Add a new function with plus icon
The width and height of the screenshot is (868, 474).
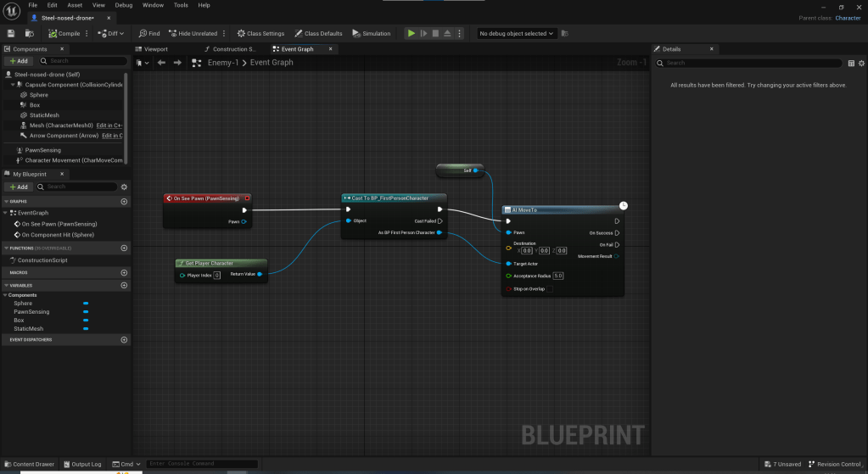tap(124, 248)
